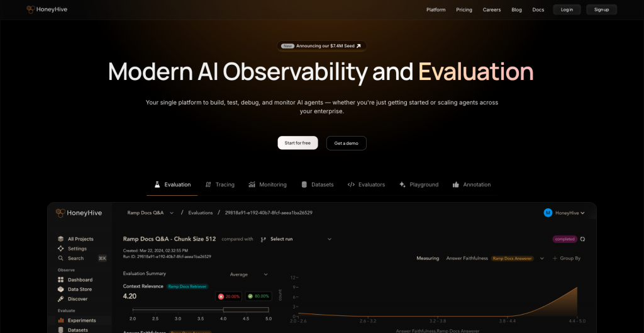
Task: Click the HoneyHive logo in top navigation
Action: coord(47,9)
